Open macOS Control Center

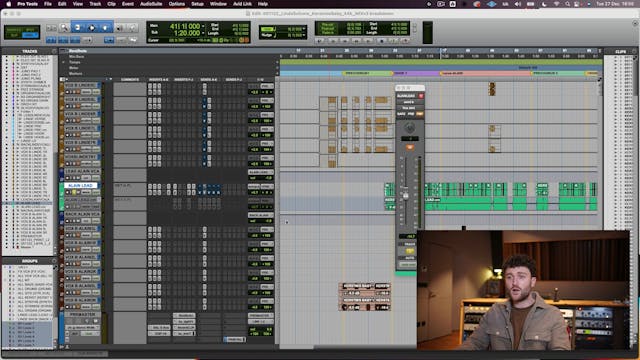click(x=577, y=4)
